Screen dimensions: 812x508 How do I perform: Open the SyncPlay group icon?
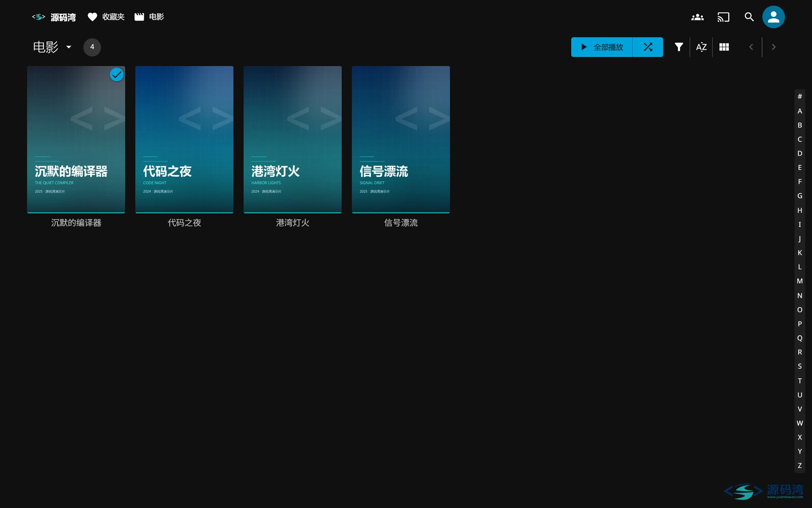point(697,17)
